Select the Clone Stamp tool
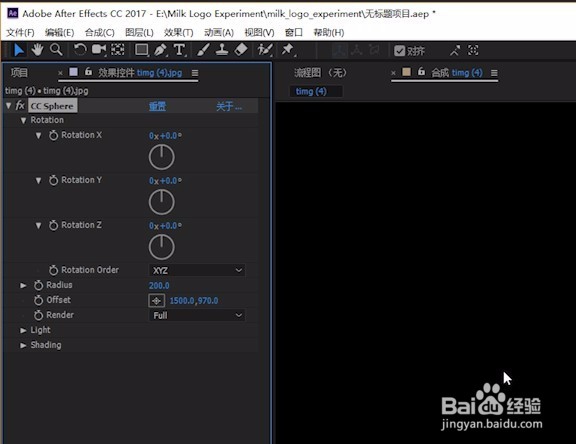The image size is (576, 444). 222,50
